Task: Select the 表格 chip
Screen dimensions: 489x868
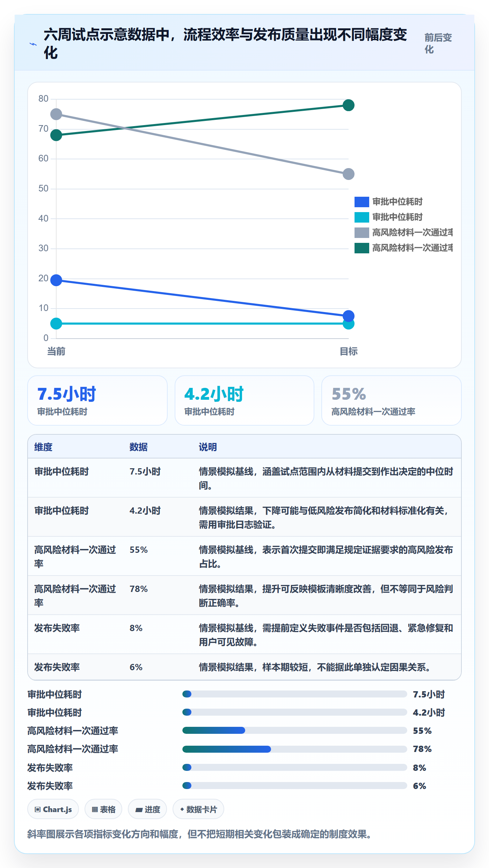Action: point(103,809)
